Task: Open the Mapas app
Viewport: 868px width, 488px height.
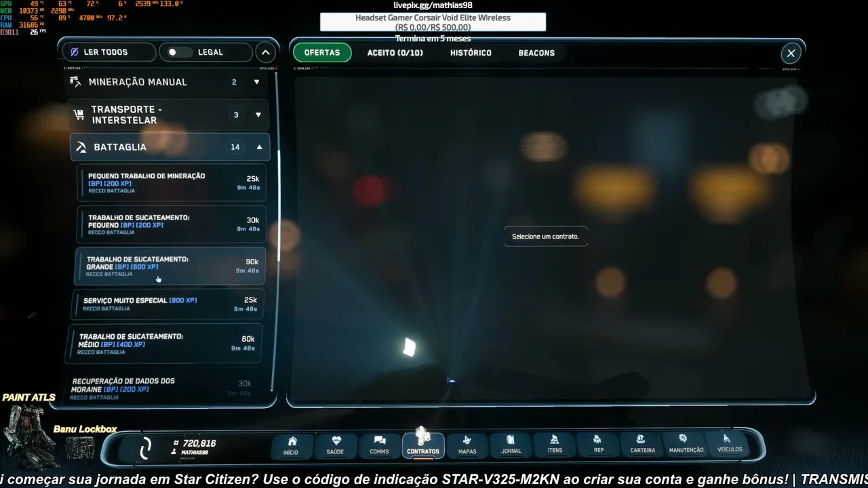Action: click(x=467, y=445)
